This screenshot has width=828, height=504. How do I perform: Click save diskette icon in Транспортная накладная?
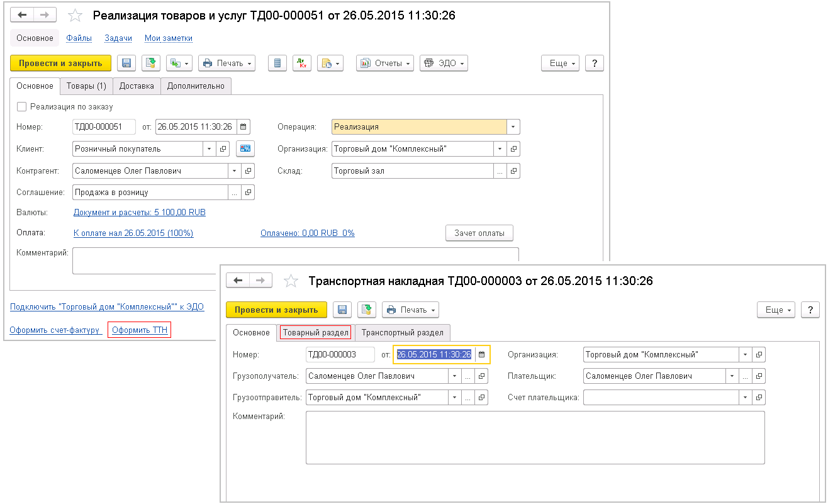[342, 310]
